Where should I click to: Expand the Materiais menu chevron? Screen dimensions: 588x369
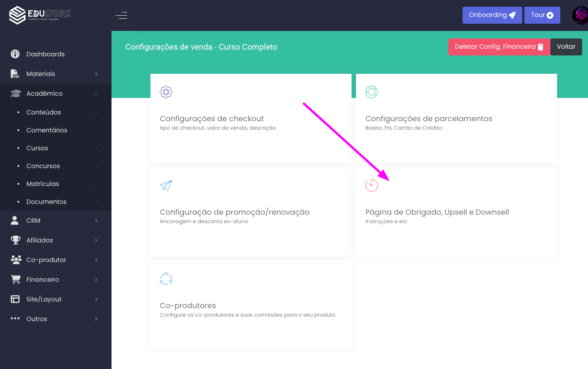click(96, 74)
